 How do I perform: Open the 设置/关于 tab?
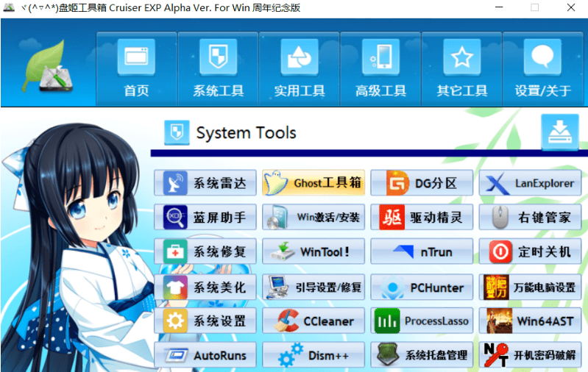click(543, 68)
